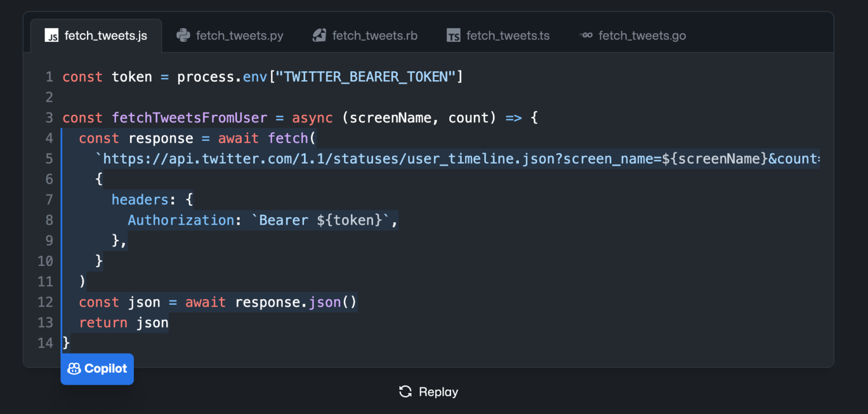Switch to the fetch_tweets.rb tab
The image size is (868, 414).
[x=375, y=36]
